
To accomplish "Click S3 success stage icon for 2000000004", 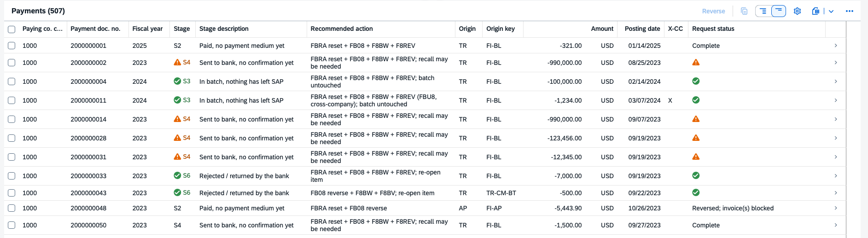I will 177,81.
